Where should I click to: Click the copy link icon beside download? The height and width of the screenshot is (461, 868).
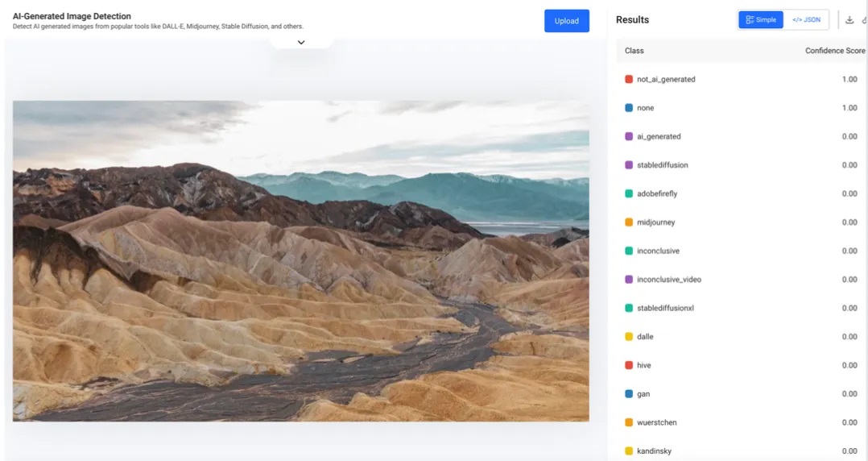tap(864, 20)
